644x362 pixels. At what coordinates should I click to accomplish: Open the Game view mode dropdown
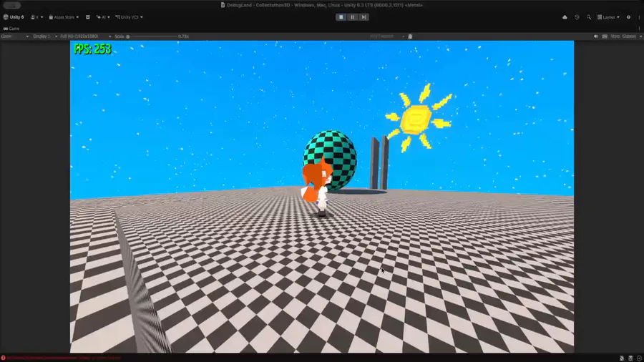point(15,36)
